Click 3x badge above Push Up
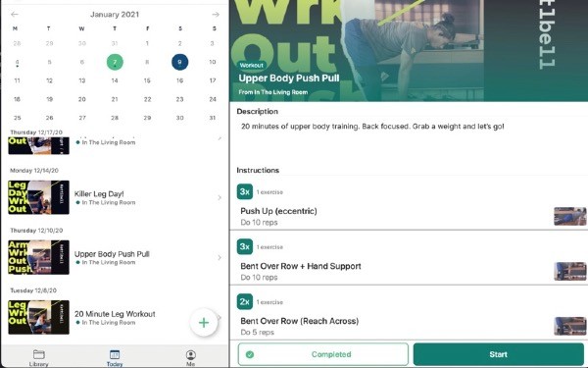Screen dimensions: 588x368 [x=244, y=192]
